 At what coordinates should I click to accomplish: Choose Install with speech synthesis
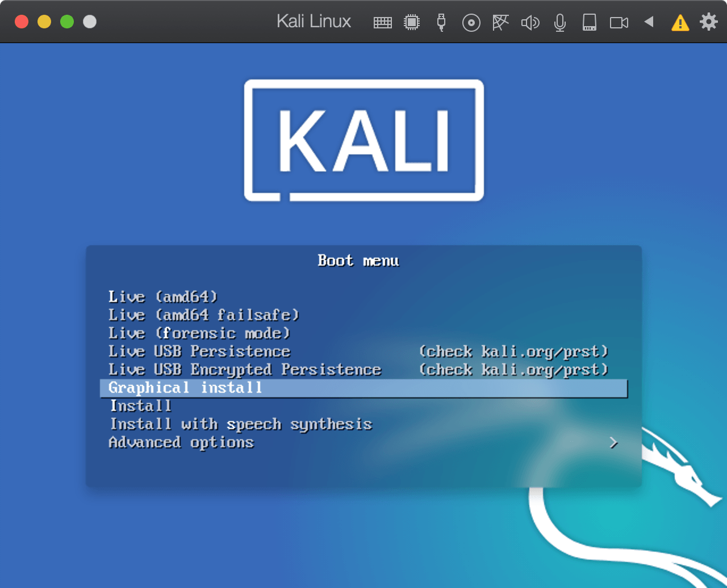click(363, 424)
